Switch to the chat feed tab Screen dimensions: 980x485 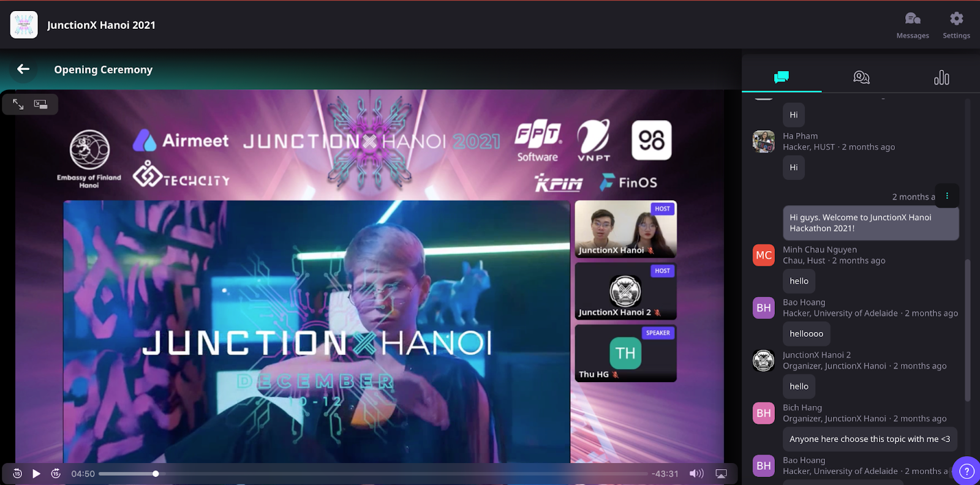tap(781, 77)
